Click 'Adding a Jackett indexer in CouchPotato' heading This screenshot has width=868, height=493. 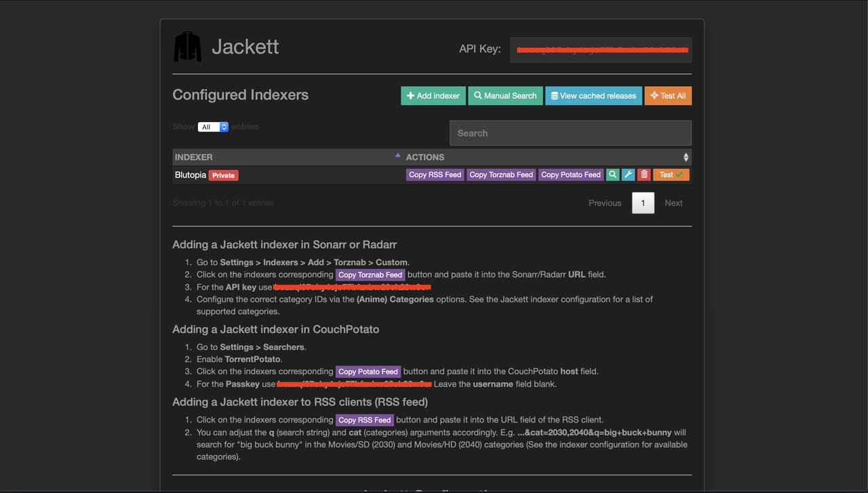point(275,330)
